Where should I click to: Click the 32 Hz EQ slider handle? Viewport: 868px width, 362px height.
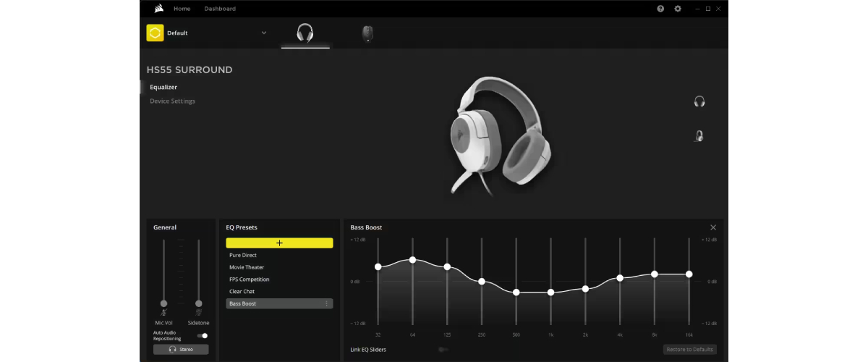point(378,267)
